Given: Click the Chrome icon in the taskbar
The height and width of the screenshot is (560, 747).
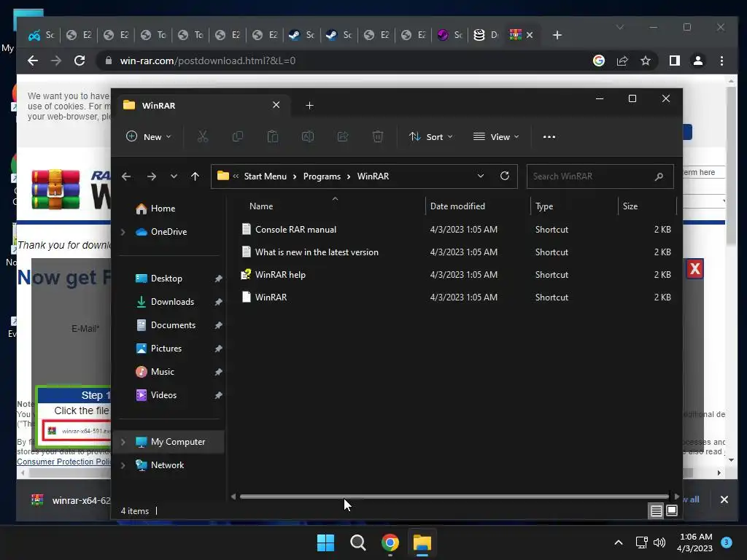Looking at the screenshot, I should tap(390, 542).
